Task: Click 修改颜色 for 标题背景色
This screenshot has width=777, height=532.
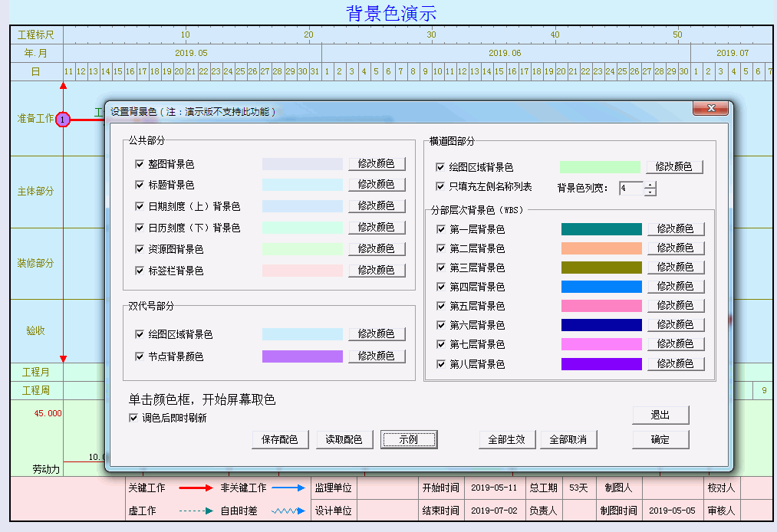Action: tap(377, 184)
